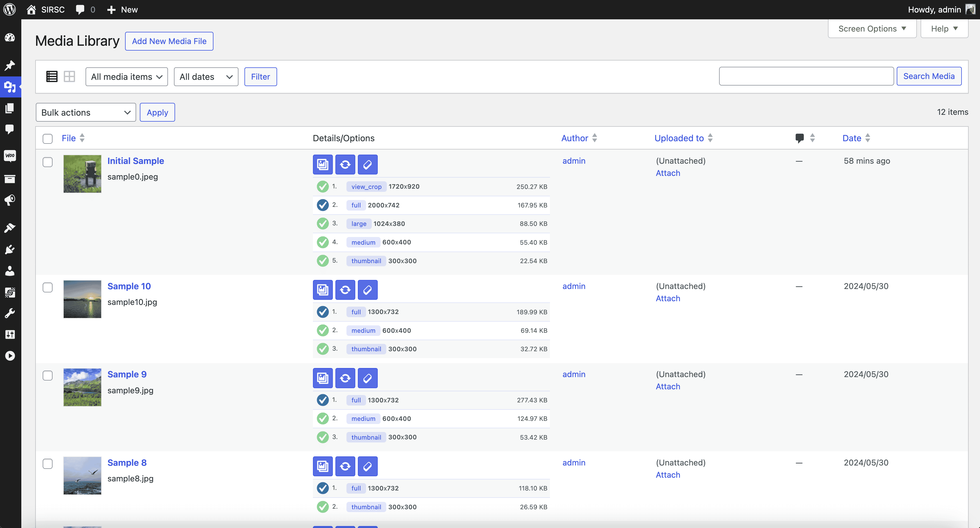
Task: Expand the All media items dropdown
Action: [x=126, y=76]
